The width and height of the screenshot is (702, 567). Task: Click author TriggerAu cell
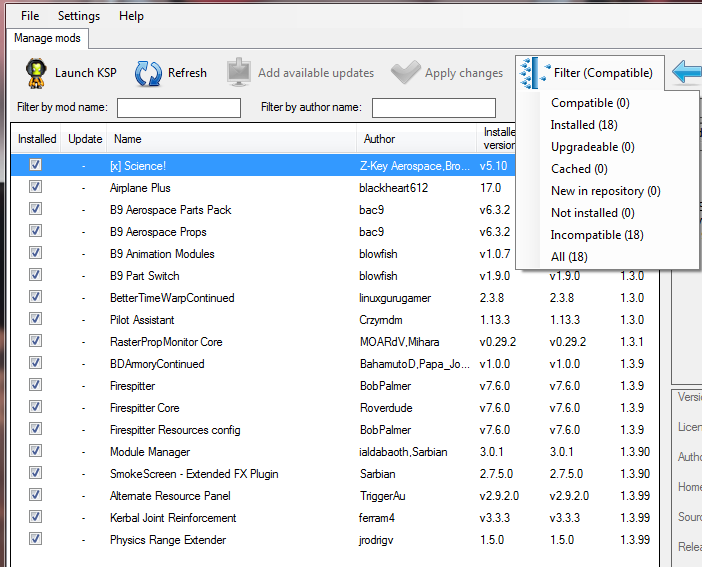[x=382, y=496]
